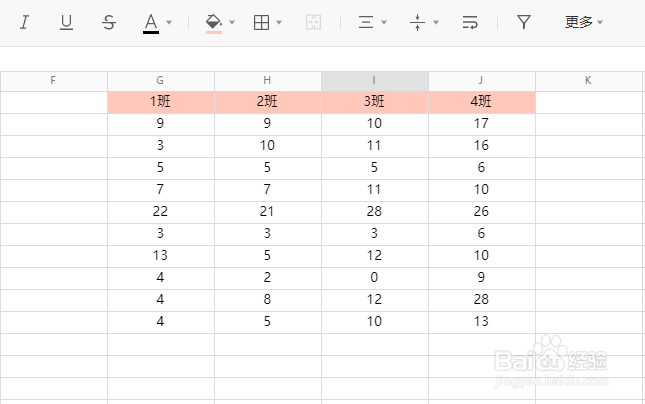Select the 4班 header cell
645x404 pixels.
pos(482,102)
